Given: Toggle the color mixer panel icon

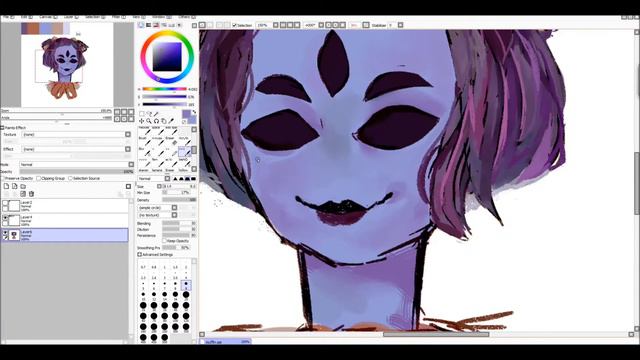Looking at the screenshot, I should [x=164, y=25].
